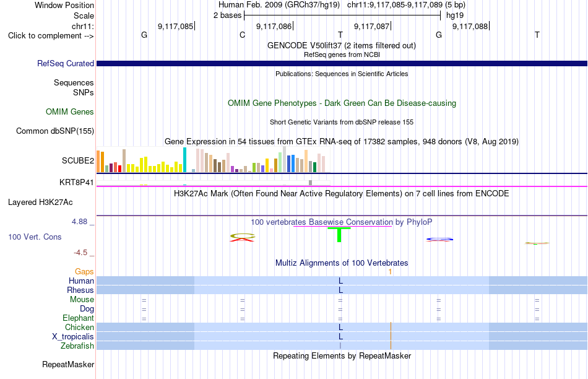Click the orange gap count 1
Viewport: 588px width, 379px height.
tap(391, 271)
